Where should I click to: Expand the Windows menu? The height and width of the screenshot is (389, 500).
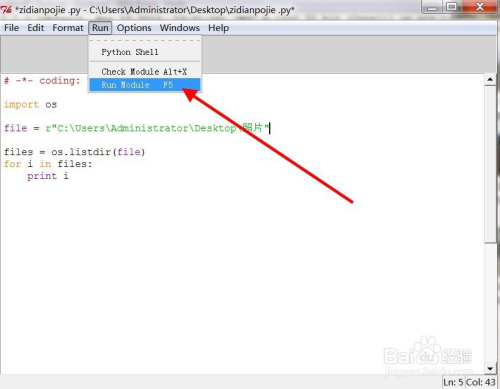(x=180, y=28)
